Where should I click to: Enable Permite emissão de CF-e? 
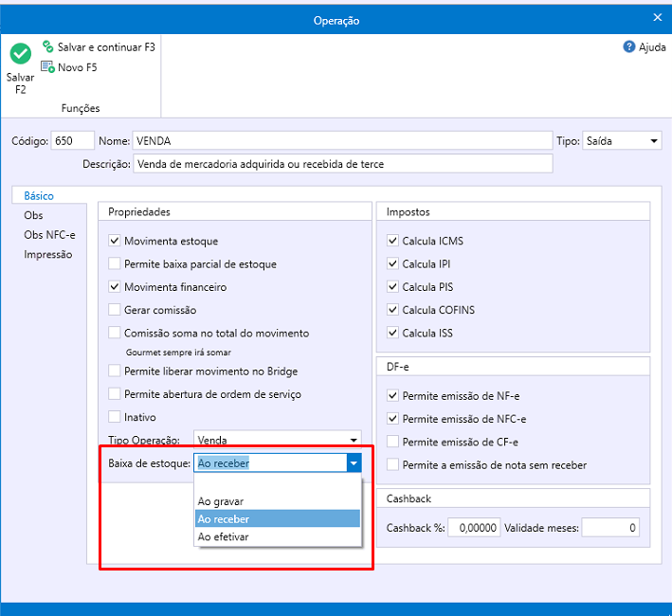pyautogui.click(x=393, y=443)
